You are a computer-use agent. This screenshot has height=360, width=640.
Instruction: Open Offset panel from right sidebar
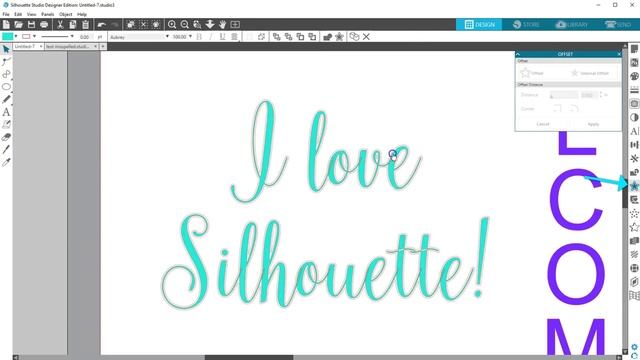(634, 186)
